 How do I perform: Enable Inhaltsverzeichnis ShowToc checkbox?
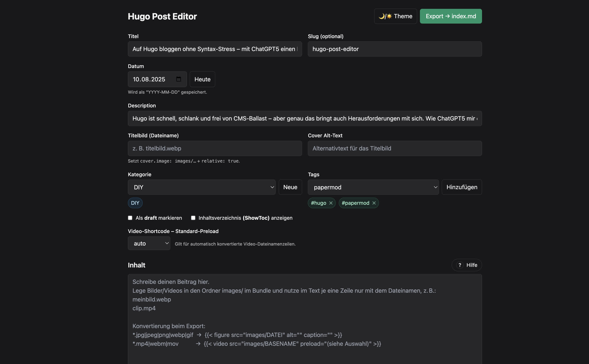coord(193,218)
